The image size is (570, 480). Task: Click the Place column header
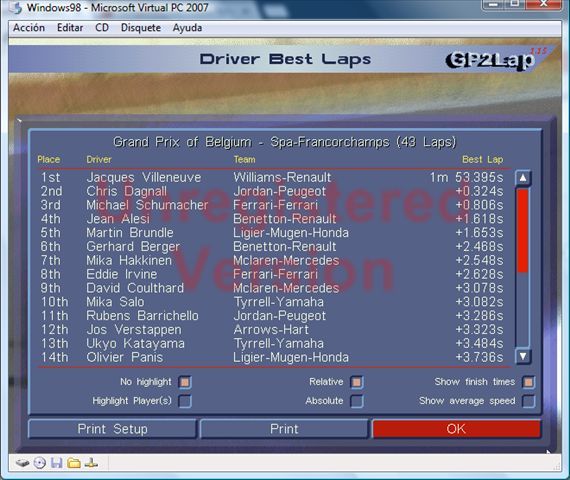coord(49,160)
